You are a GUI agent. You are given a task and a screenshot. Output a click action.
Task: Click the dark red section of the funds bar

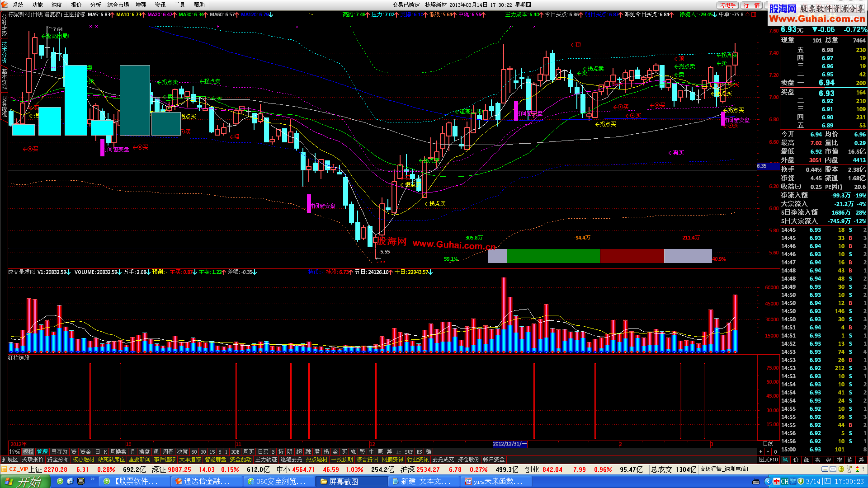coord(632,256)
